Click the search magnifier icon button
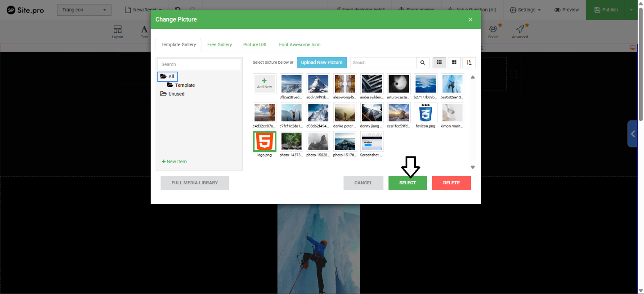 [x=423, y=62]
